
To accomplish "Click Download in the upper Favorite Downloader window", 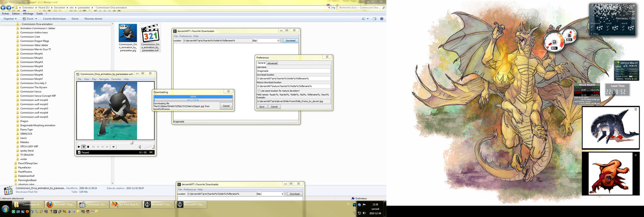I will [290, 40].
